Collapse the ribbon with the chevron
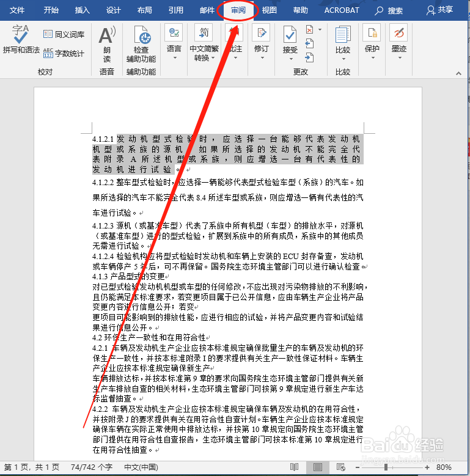The image size is (470, 476). pyautogui.click(x=458, y=73)
